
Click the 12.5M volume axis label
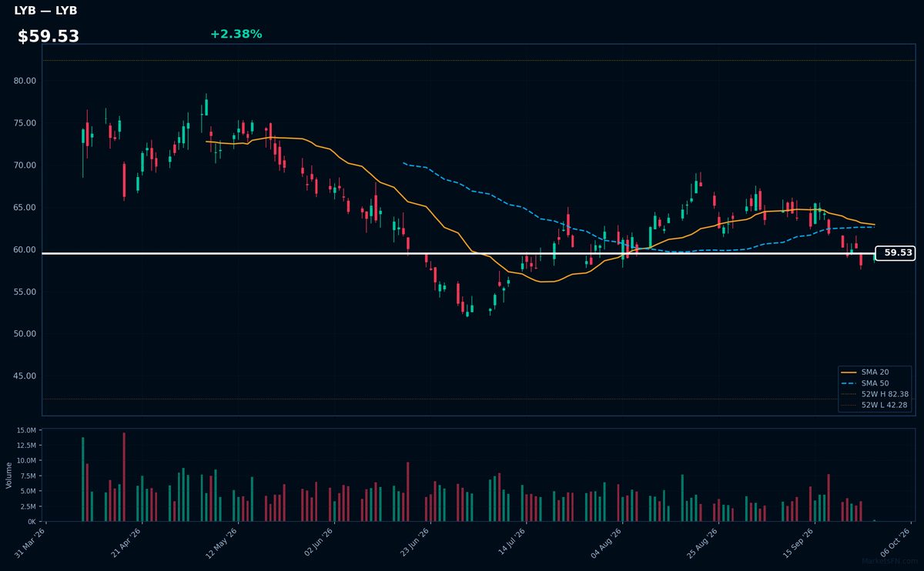25,446
